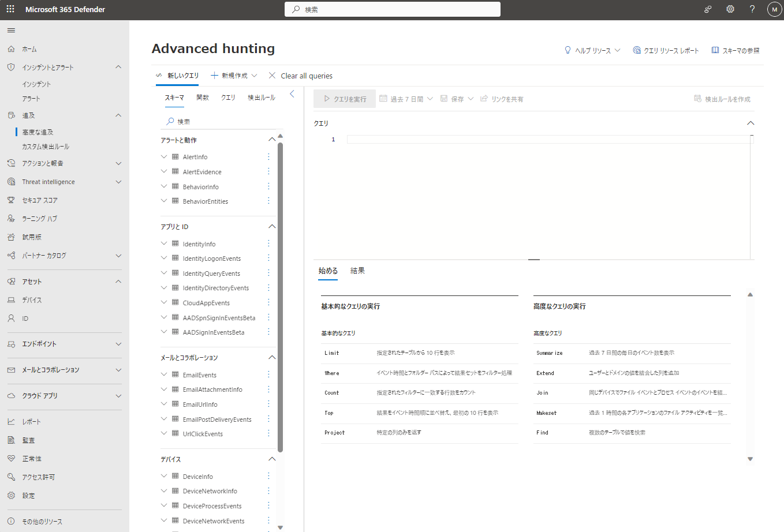Expand クラウド アプリ section
This screenshot has width=784, height=532.
click(x=118, y=396)
